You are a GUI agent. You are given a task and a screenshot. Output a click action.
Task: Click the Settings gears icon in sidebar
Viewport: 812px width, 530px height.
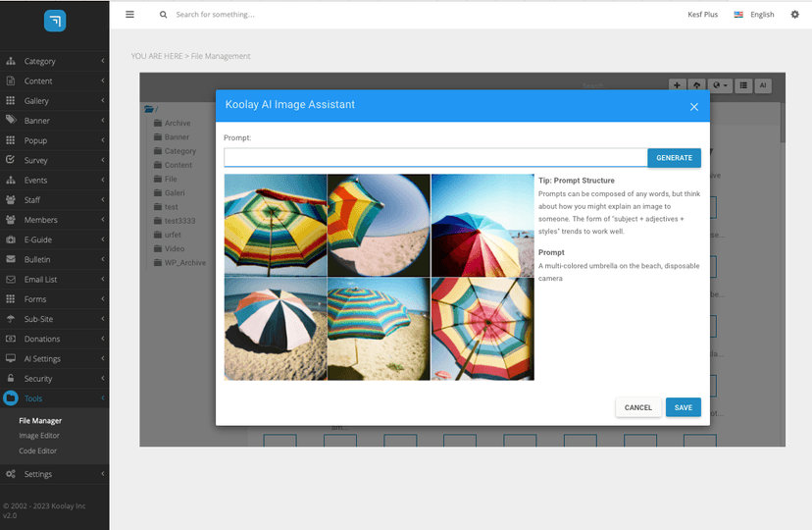tap(11, 474)
